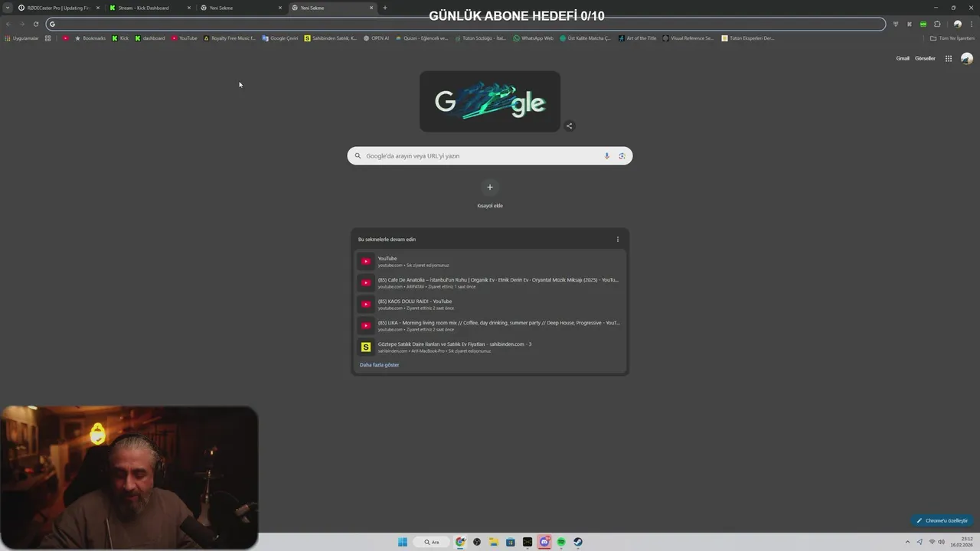
Task: Open Göztepe Satılık Daire sahibinden entry
Action: pos(490,347)
